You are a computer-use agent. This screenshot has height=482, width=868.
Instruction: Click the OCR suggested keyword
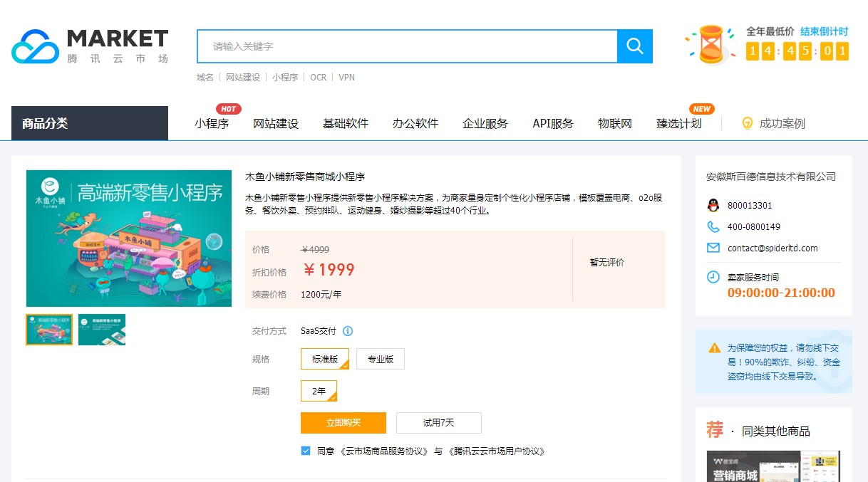click(318, 77)
